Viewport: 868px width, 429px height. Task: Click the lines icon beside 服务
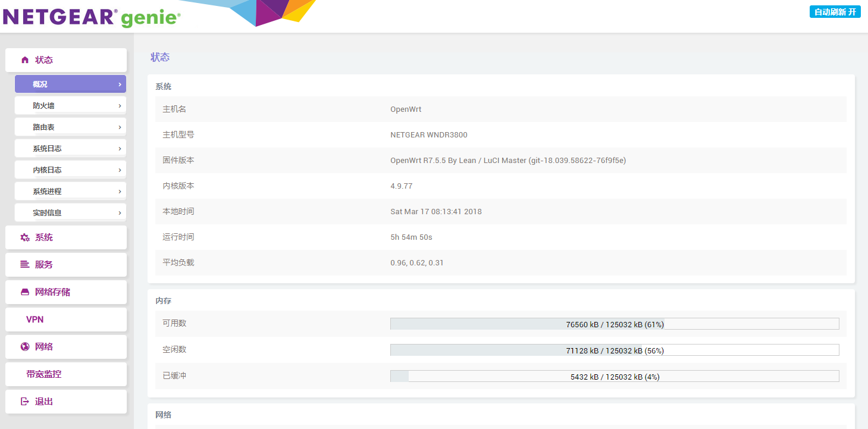click(x=25, y=265)
